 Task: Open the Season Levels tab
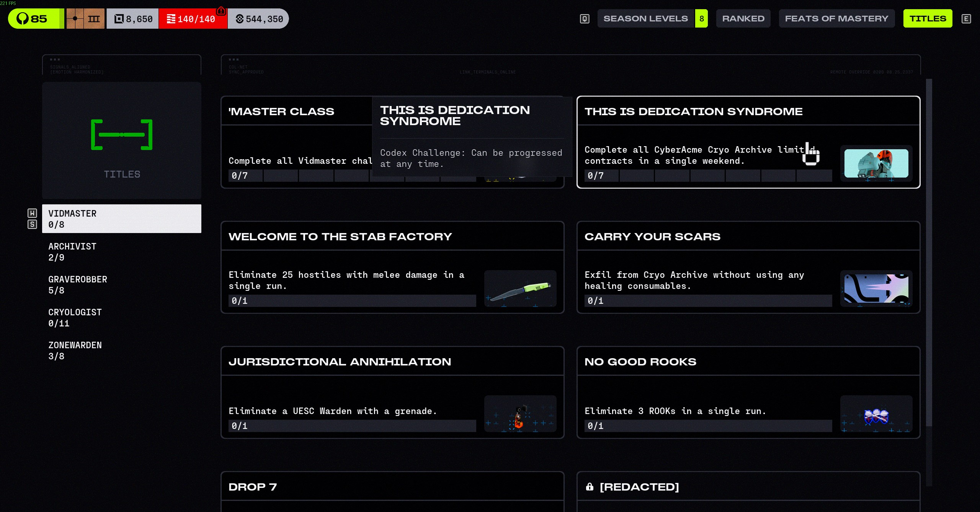646,19
